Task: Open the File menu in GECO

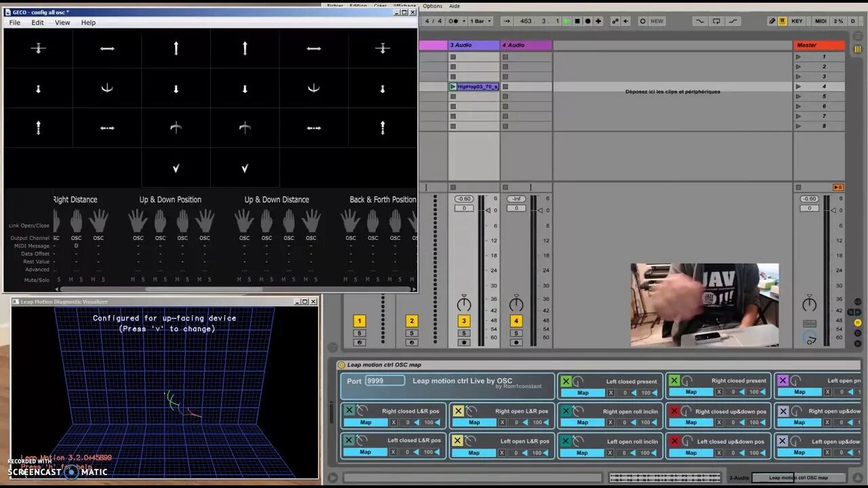Action: pyautogui.click(x=14, y=22)
